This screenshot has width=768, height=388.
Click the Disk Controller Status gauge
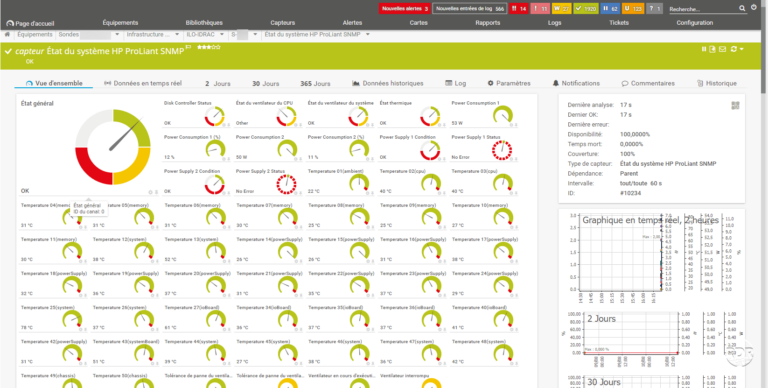click(x=215, y=117)
